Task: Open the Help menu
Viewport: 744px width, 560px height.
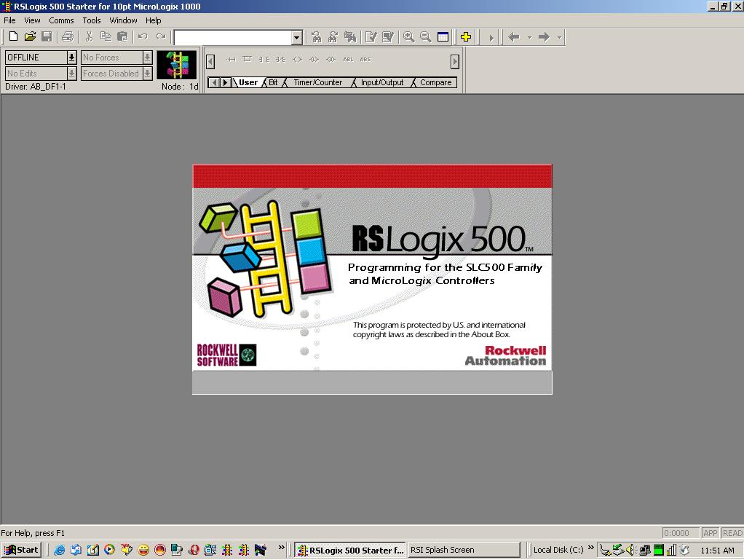Action: coord(154,20)
